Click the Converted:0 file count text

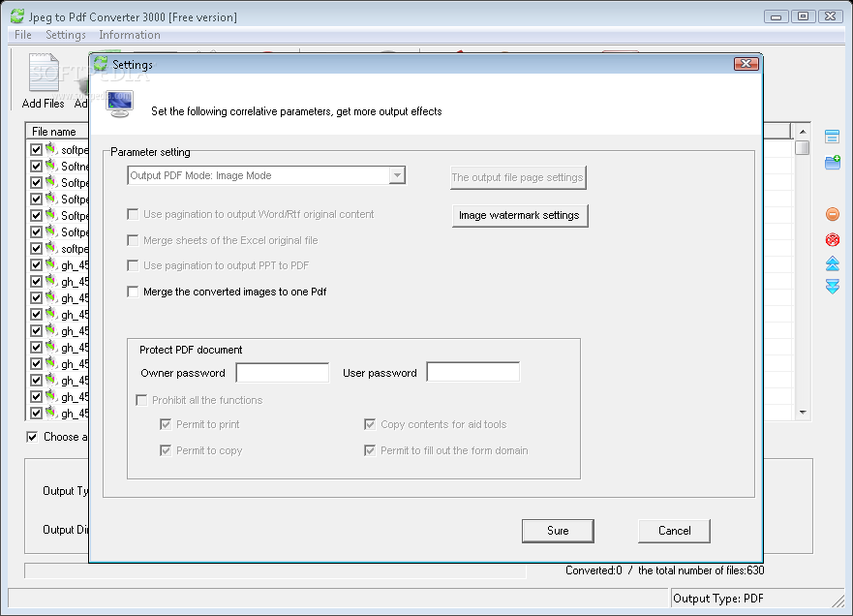594,570
